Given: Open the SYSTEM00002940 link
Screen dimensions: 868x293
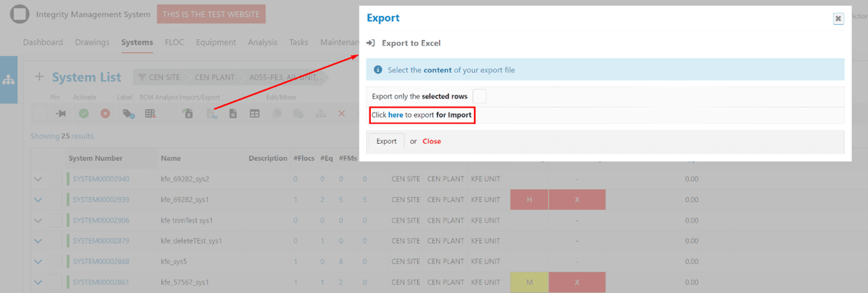Looking at the screenshot, I should coord(101,179).
